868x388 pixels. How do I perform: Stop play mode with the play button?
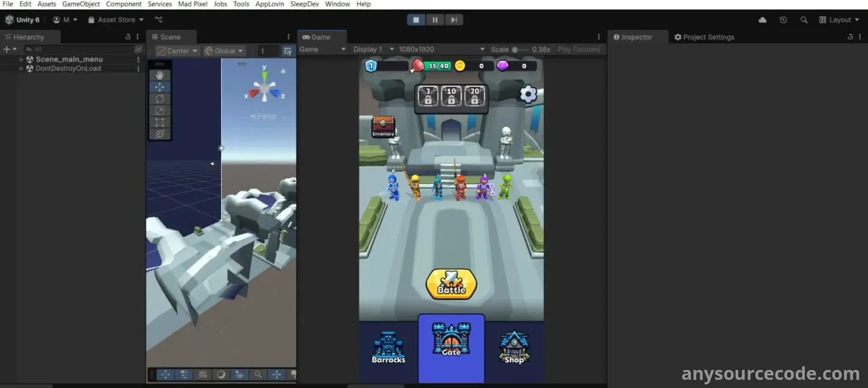click(x=416, y=20)
